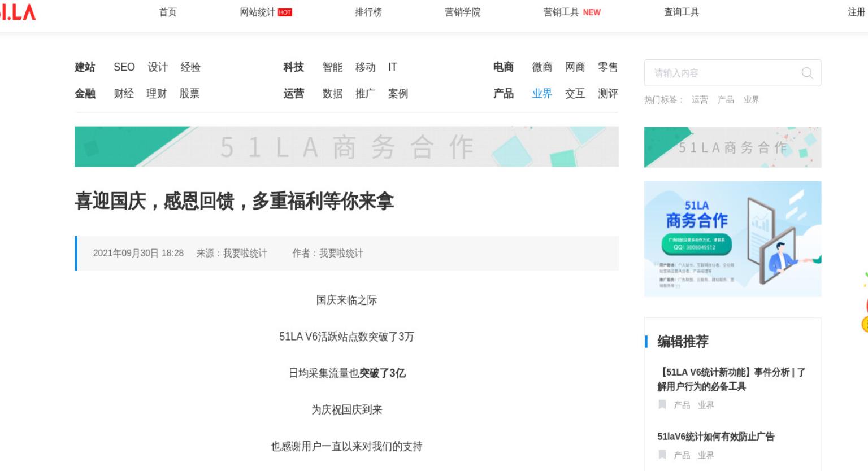Open the 经验 subcategory

coord(190,67)
